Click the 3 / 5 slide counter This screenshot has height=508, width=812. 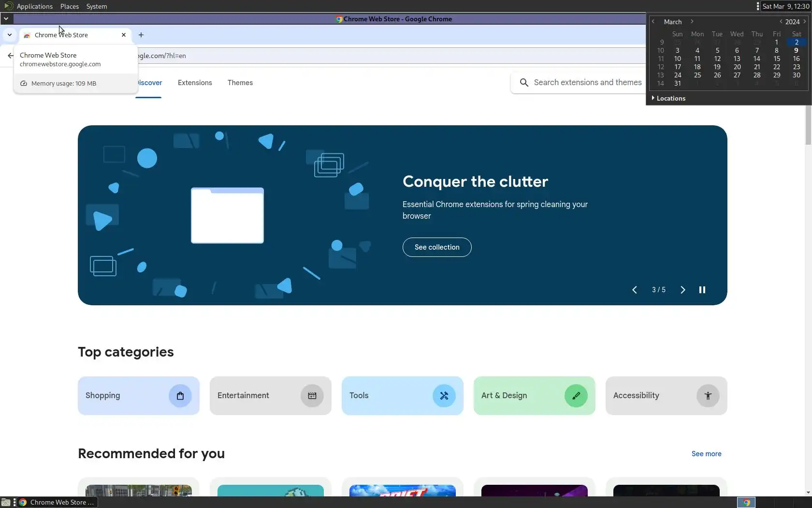click(659, 290)
